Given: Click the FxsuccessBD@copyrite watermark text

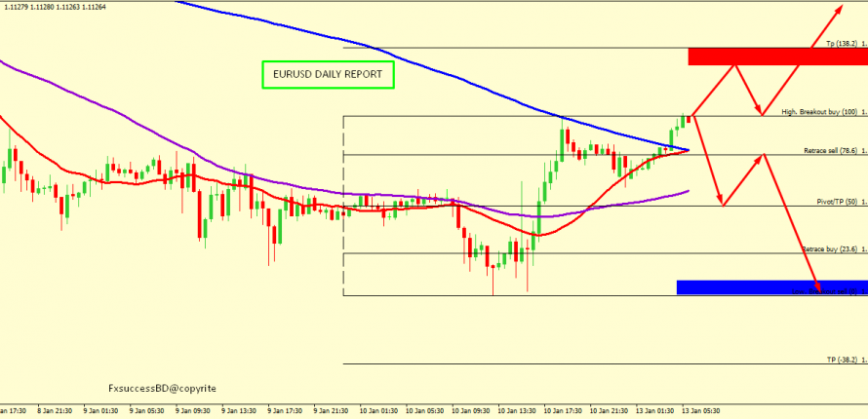Looking at the screenshot, I should coord(163,388).
